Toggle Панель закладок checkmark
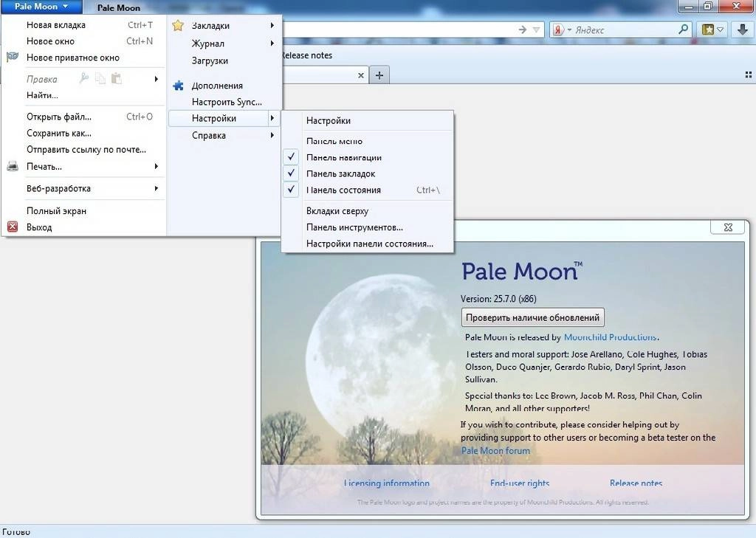Image resolution: width=756 pixels, height=538 pixels. click(x=291, y=173)
